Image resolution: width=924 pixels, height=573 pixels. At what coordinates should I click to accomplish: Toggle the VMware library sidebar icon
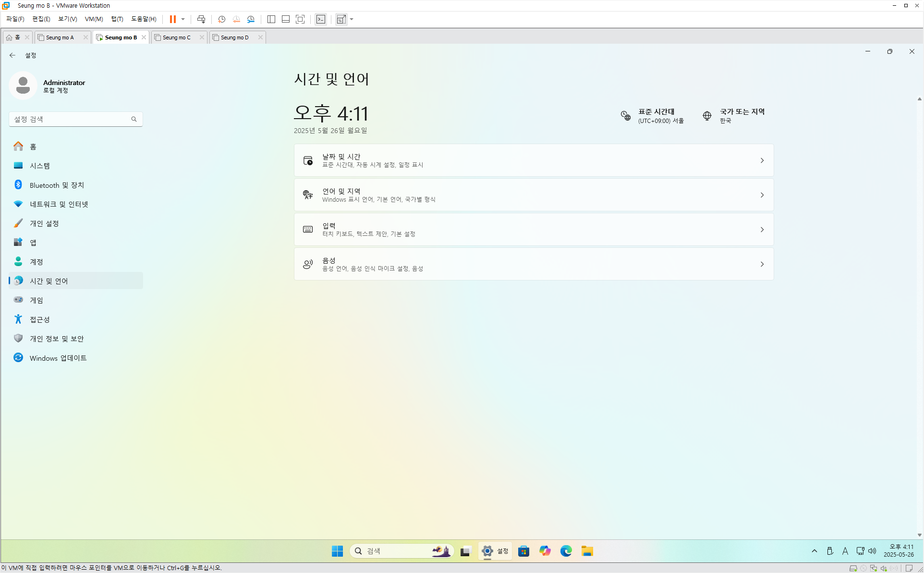tap(271, 19)
